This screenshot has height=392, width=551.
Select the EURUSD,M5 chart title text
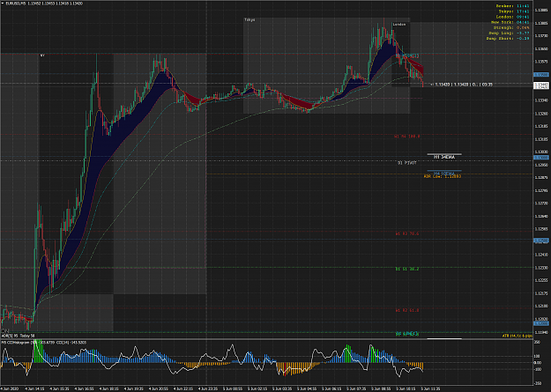tap(42, 4)
